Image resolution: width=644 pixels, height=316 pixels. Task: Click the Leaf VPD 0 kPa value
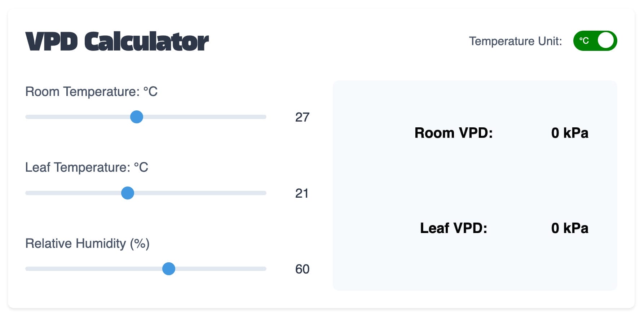pyautogui.click(x=570, y=228)
